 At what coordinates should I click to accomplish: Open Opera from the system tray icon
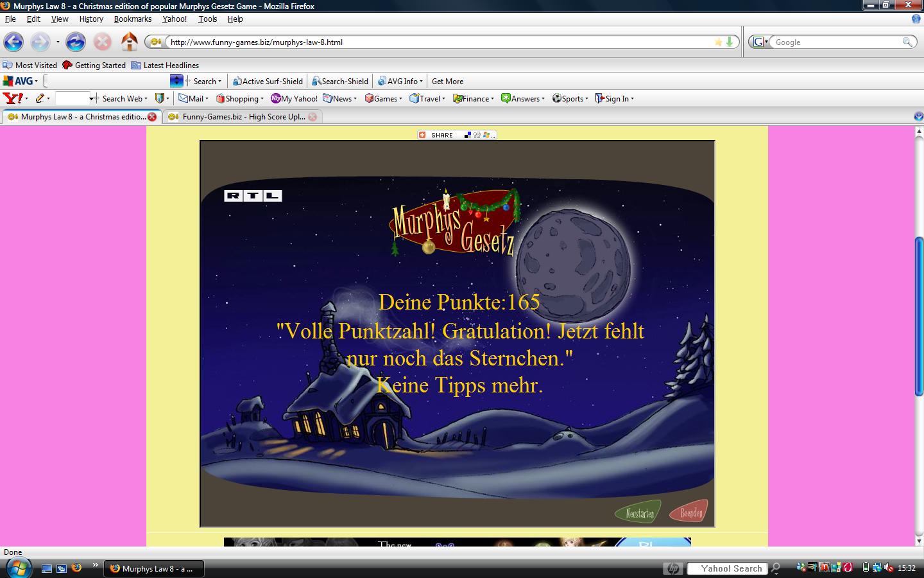847,568
